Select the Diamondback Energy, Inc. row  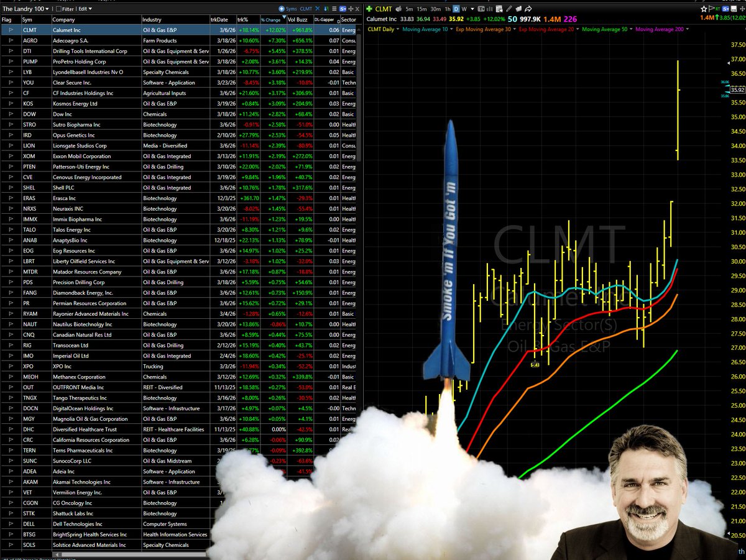click(178, 293)
